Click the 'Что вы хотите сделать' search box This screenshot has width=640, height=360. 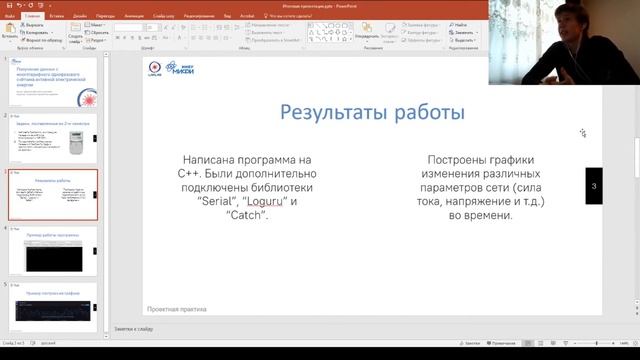pyautogui.click(x=288, y=16)
